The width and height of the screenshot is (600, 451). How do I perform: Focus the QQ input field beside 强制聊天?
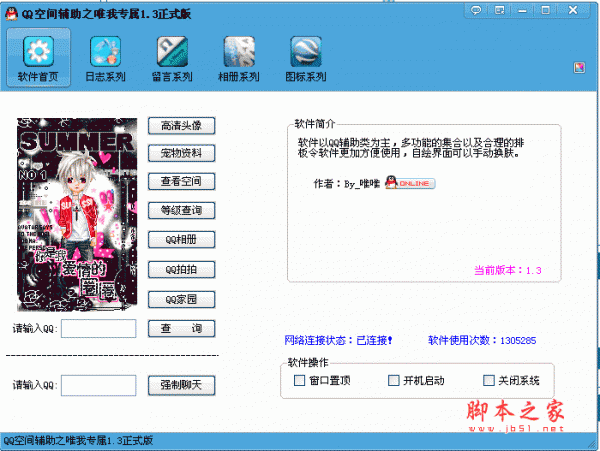[99, 385]
